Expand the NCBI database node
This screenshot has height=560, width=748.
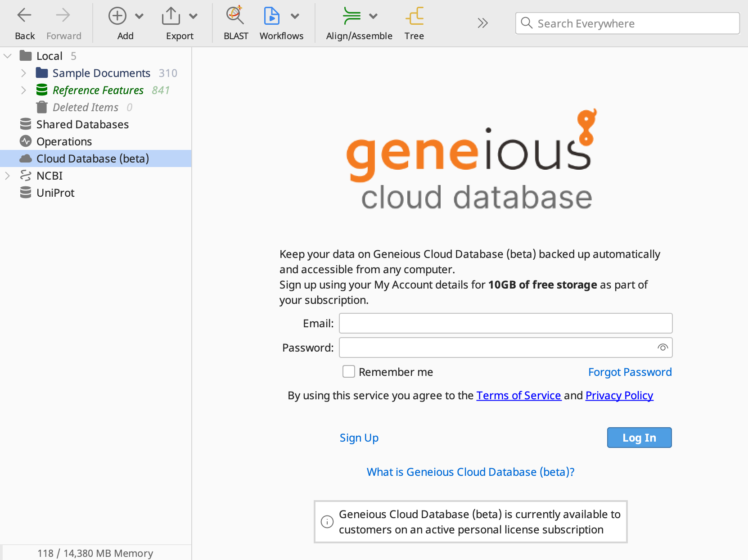[7, 176]
